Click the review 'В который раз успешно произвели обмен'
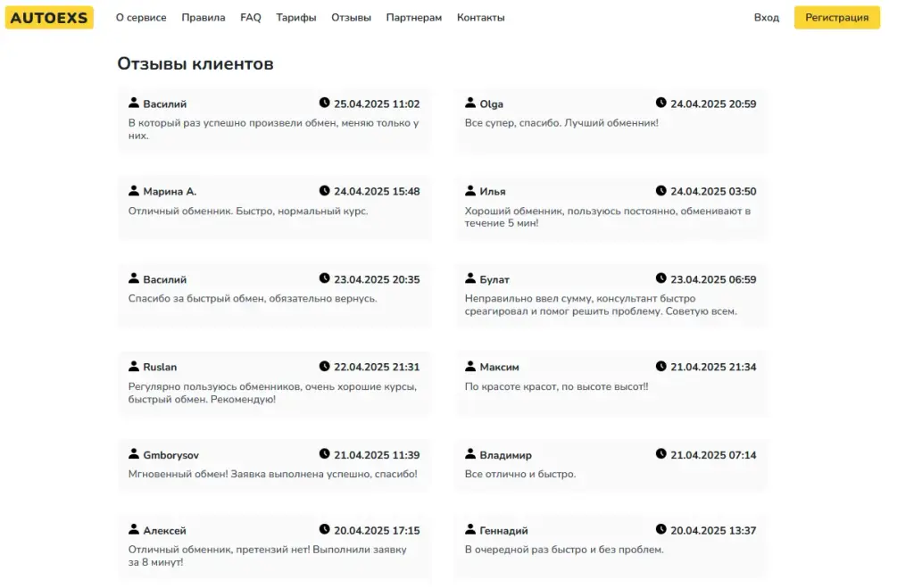914x588 pixels. [273, 128]
